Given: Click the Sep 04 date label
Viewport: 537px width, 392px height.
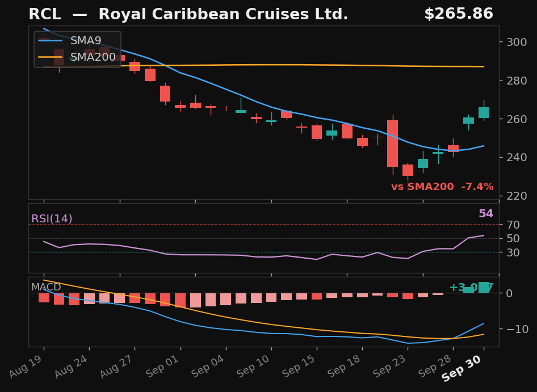Looking at the screenshot, I should tap(208, 366).
